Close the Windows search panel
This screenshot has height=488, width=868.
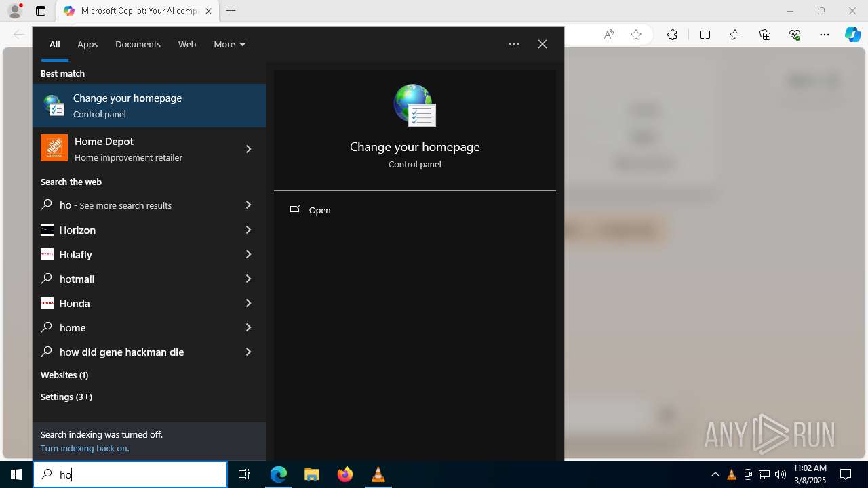[x=542, y=44]
